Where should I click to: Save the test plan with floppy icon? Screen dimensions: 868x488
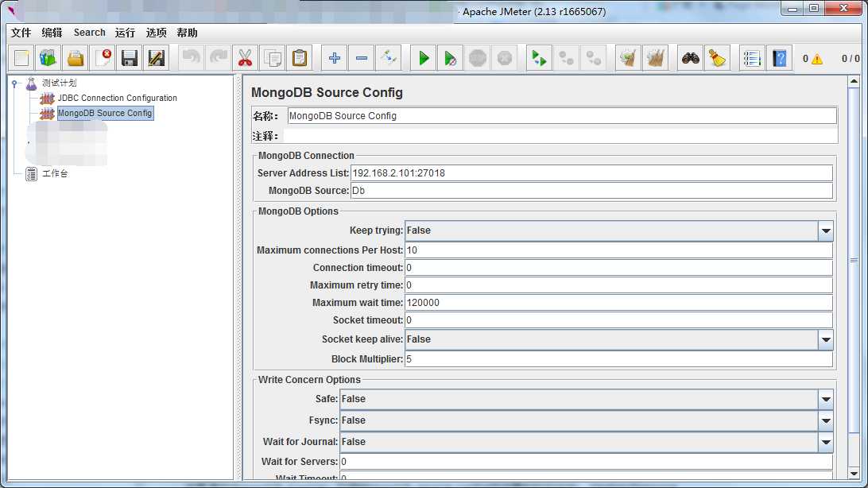pos(130,58)
